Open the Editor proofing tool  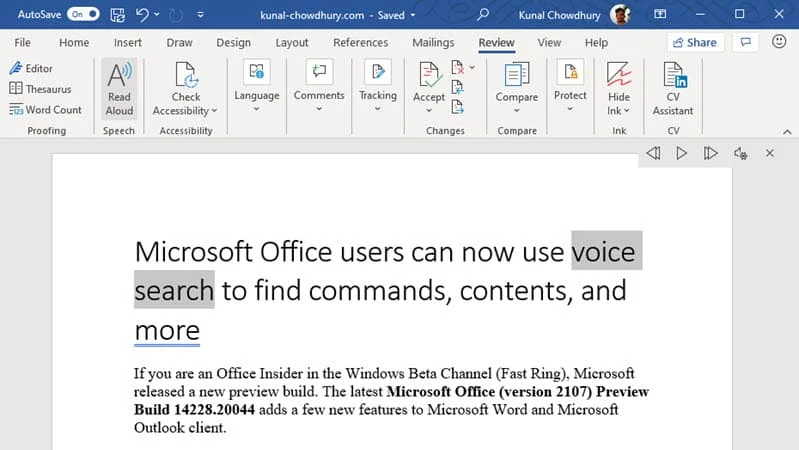[x=31, y=68]
